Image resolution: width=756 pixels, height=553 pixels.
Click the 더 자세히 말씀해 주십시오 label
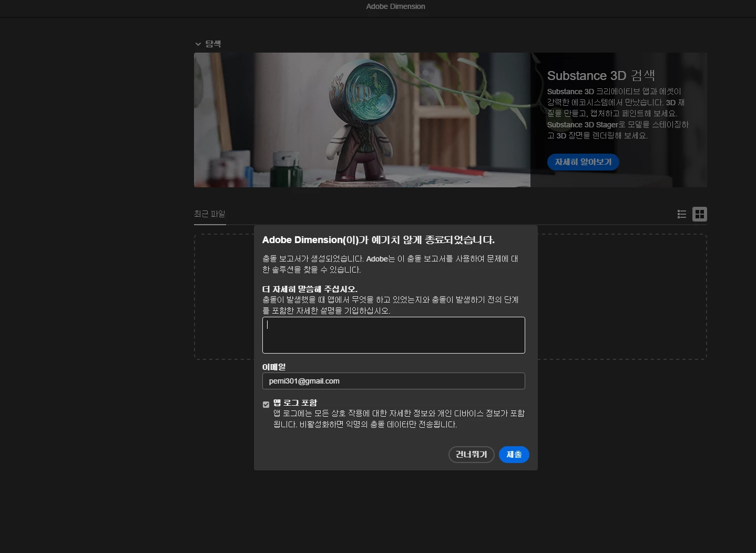click(x=310, y=289)
